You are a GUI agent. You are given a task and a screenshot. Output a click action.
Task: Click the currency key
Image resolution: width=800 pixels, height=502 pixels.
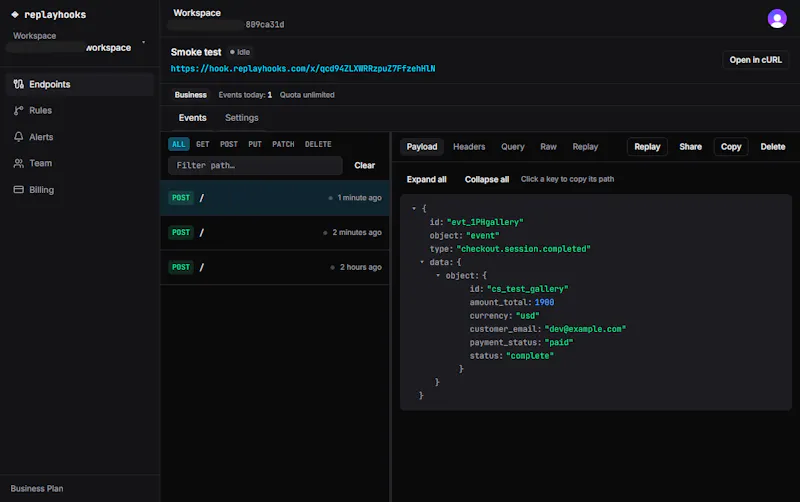491,316
